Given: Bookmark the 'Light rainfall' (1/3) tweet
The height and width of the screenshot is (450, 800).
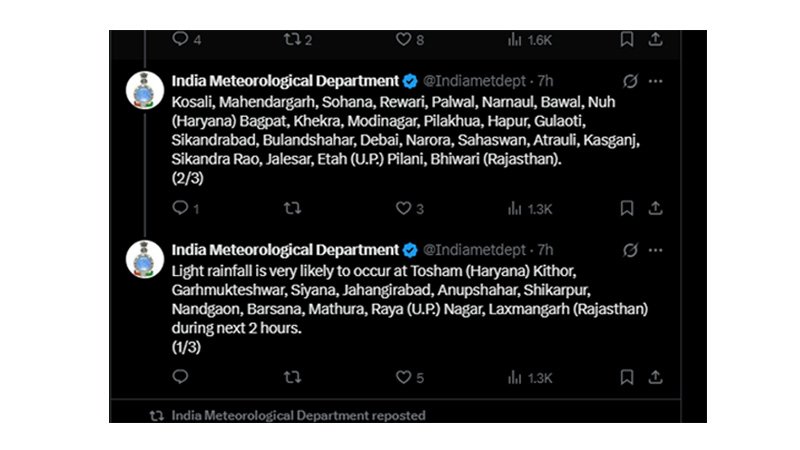Looking at the screenshot, I should coord(627,377).
